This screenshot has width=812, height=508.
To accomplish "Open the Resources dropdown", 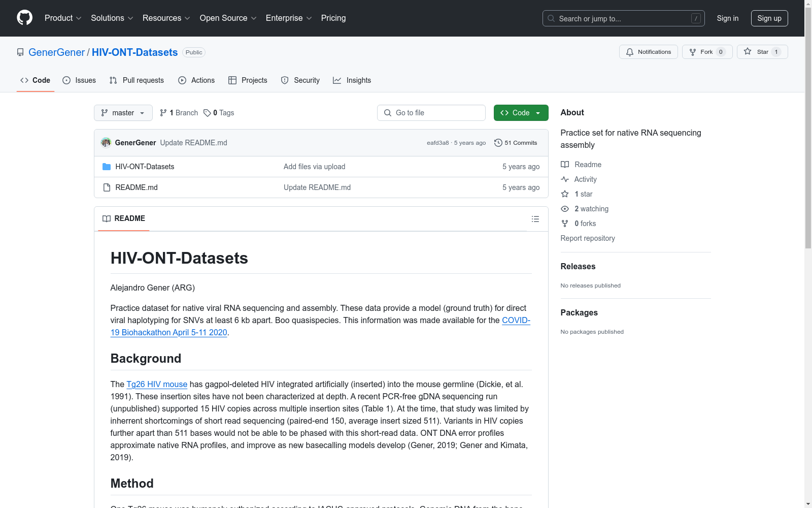I will 166,18.
